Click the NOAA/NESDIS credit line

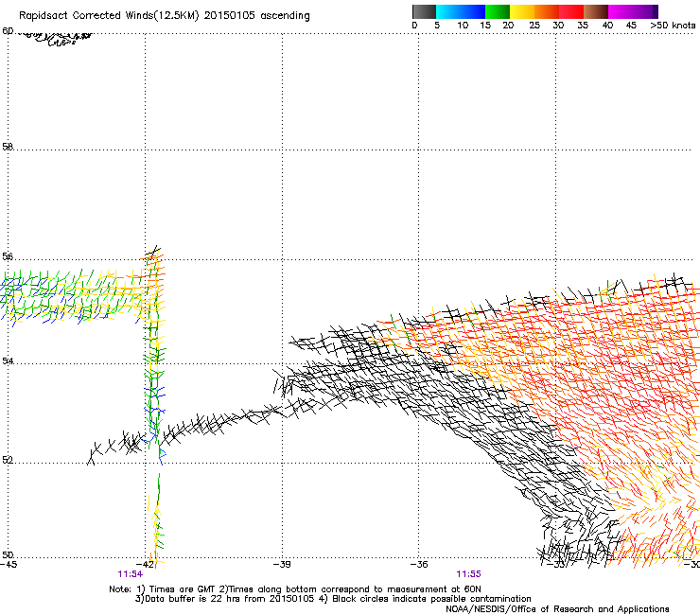pyautogui.click(x=557, y=609)
